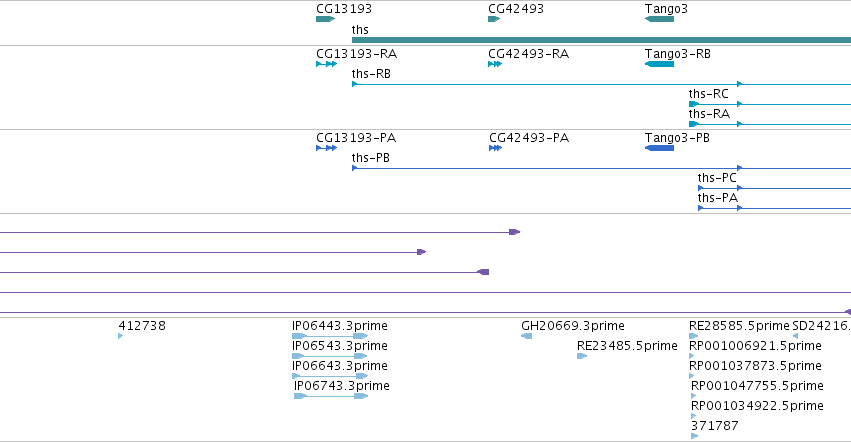Click the CG42493 gene label
The width and height of the screenshot is (851, 442).
[516, 9]
